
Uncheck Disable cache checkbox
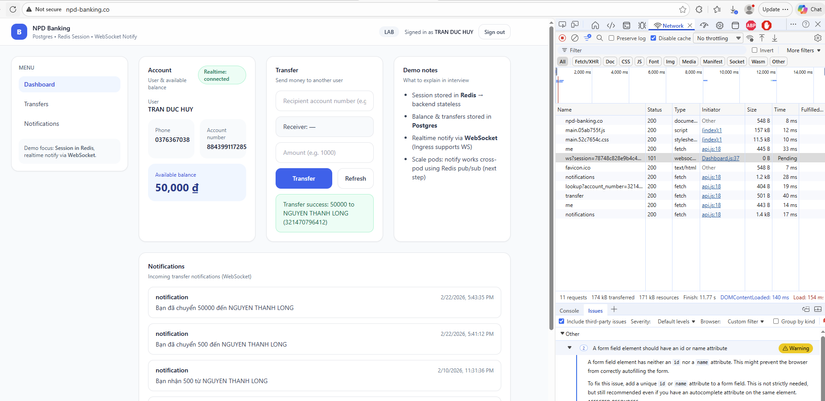tap(653, 38)
